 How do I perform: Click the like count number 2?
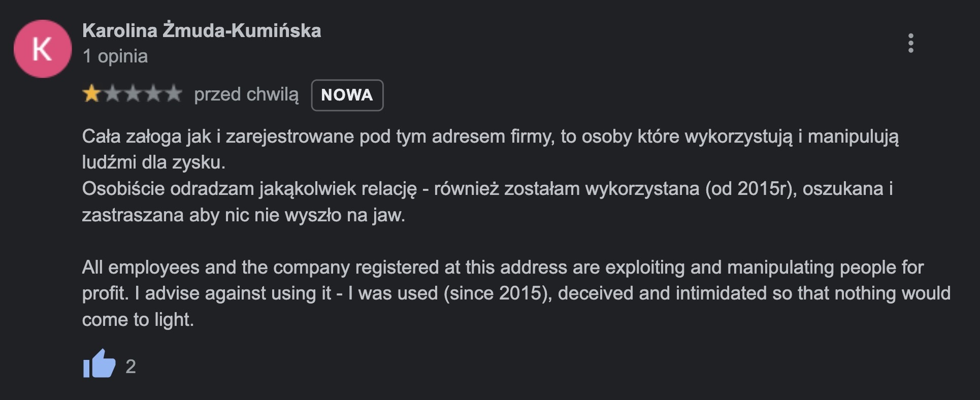click(x=130, y=366)
